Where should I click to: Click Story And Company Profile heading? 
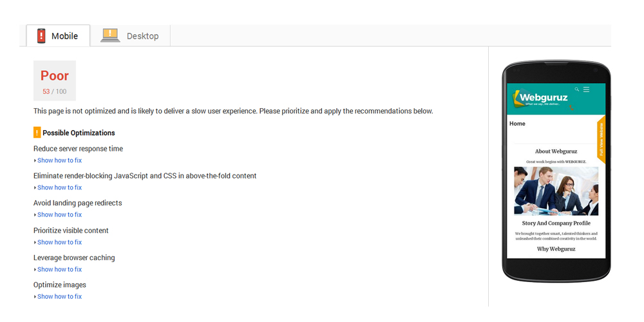556,223
